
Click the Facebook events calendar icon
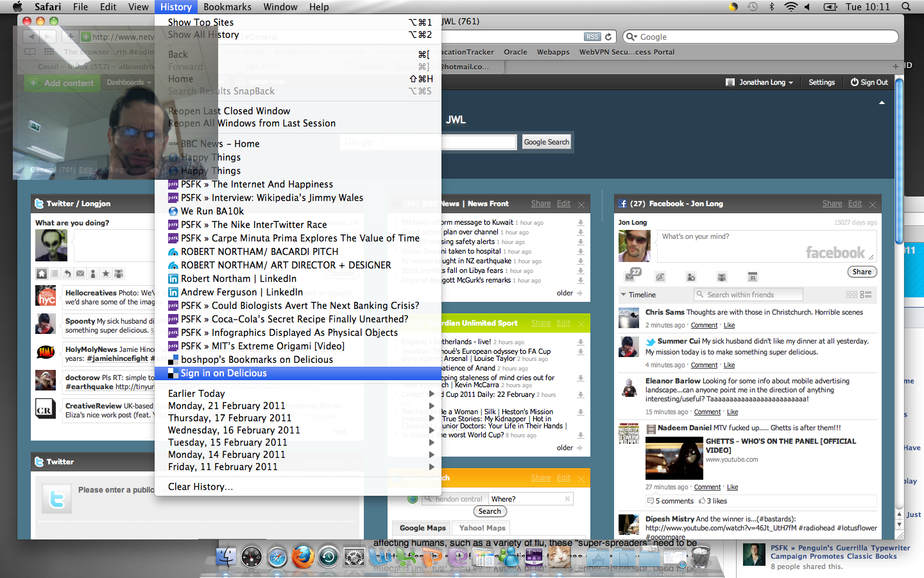(753, 277)
